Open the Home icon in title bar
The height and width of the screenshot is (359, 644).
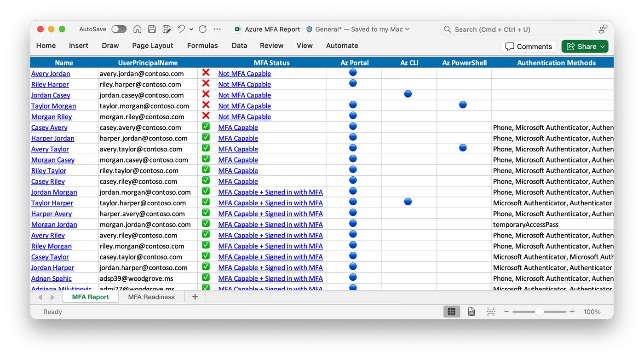tap(137, 29)
